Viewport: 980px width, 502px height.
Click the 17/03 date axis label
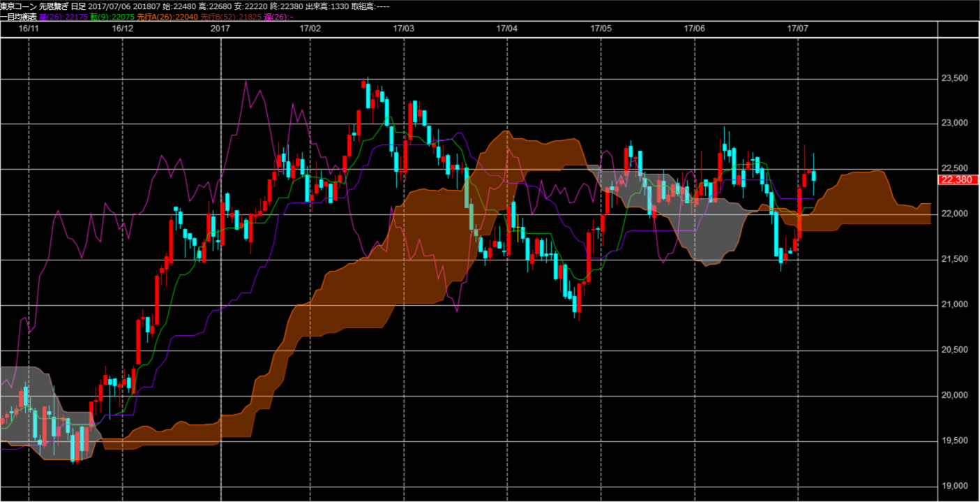point(403,29)
